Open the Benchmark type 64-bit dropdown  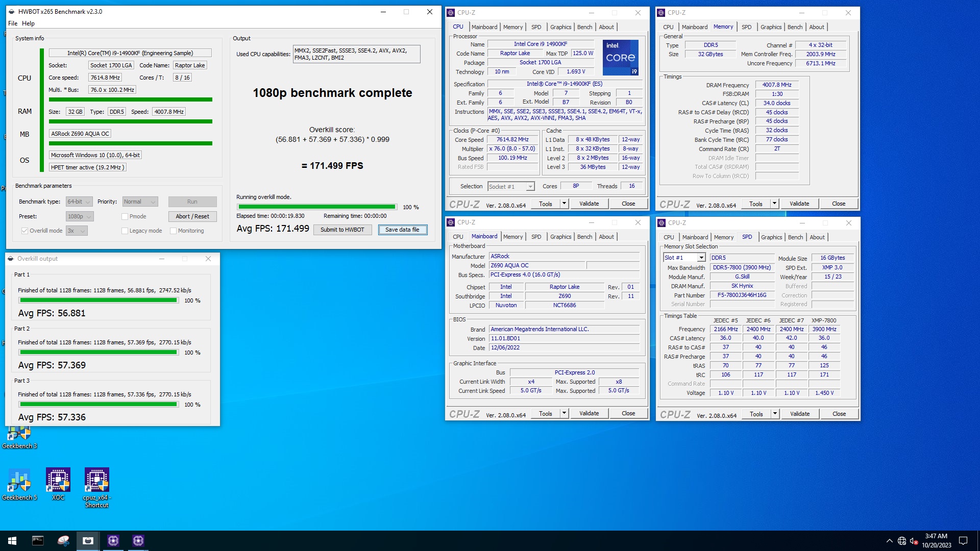tap(79, 202)
